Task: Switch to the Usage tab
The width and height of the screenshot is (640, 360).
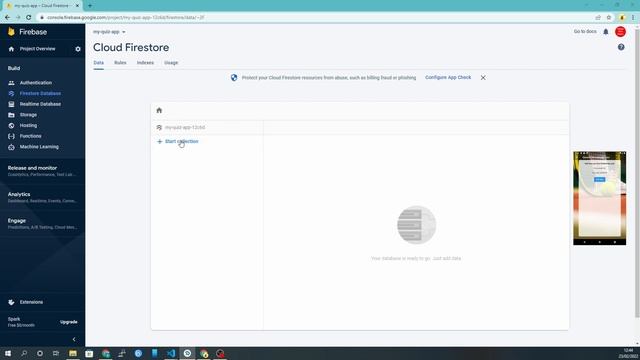Action: 171,63
